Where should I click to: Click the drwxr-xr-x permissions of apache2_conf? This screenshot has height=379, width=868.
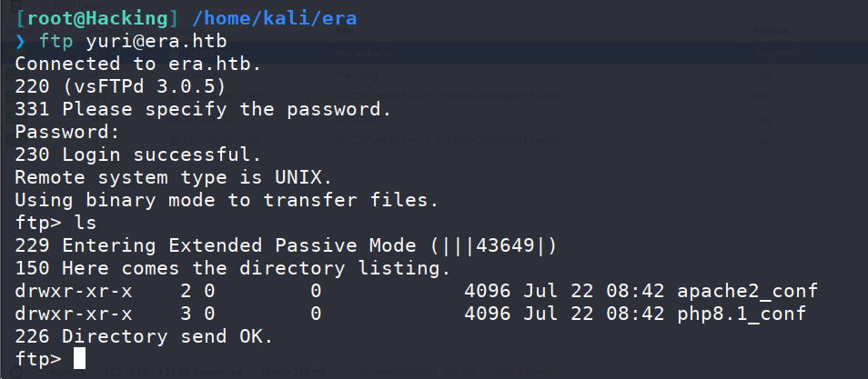point(74,291)
